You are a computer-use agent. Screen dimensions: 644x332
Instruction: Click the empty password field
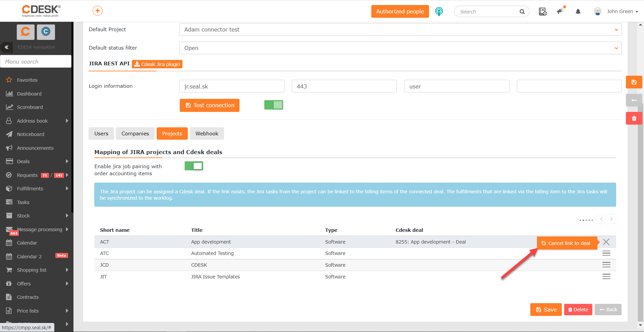pos(569,86)
